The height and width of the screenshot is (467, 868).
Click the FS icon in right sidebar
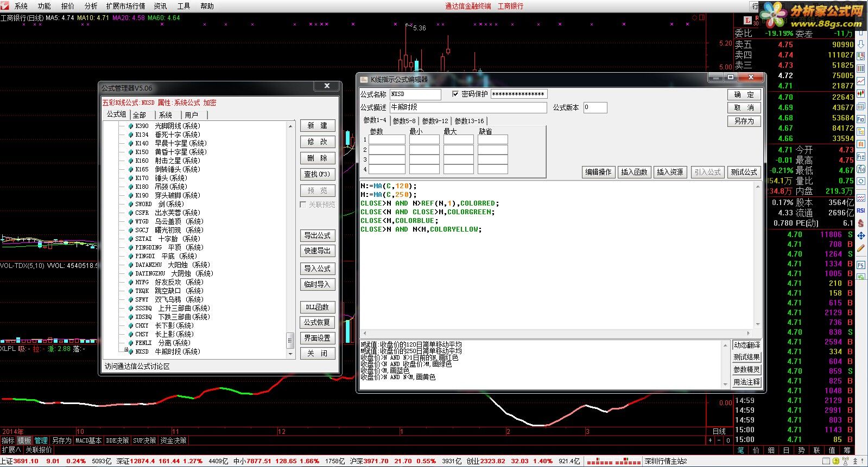[x=861, y=265]
